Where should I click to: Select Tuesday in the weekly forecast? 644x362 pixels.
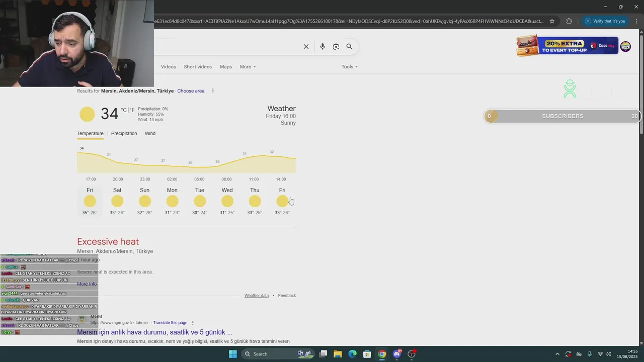(x=200, y=201)
